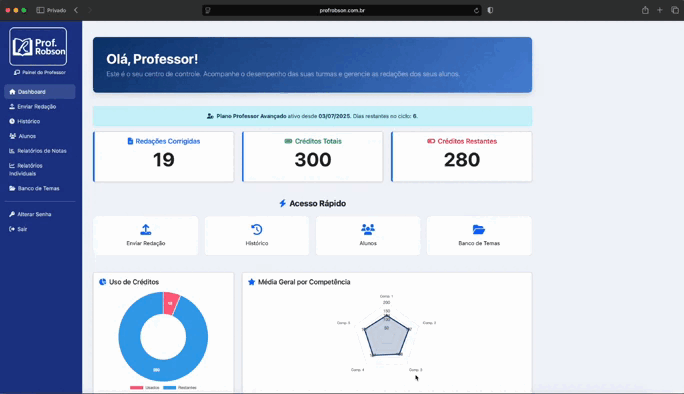The width and height of the screenshot is (684, 394).
Task: Click the Redações Corrigidas value 19
Action: point(164,160)
